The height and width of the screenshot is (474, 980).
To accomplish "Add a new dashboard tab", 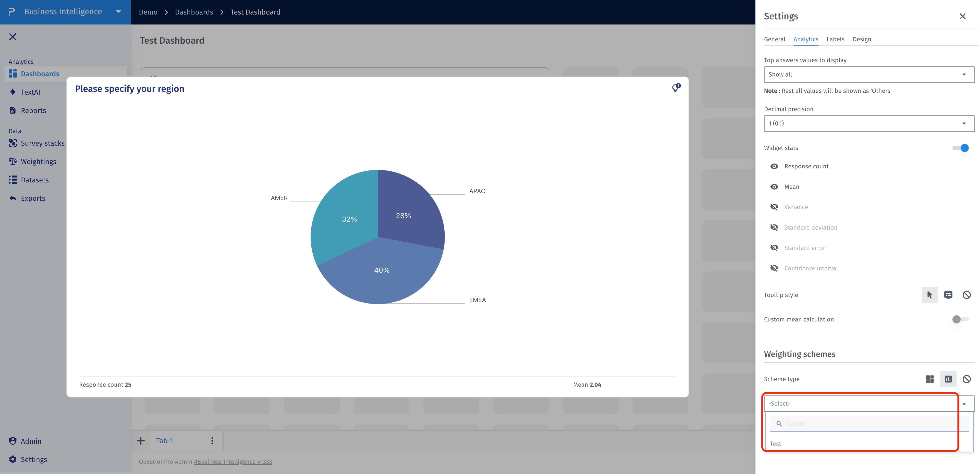I will click(x=141, y=441).
